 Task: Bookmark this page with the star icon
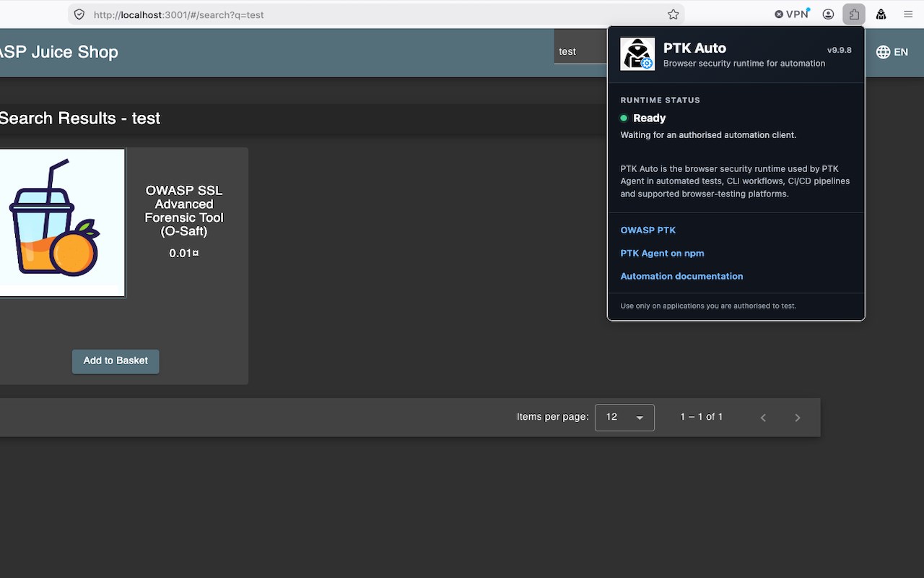pos(673,14)
